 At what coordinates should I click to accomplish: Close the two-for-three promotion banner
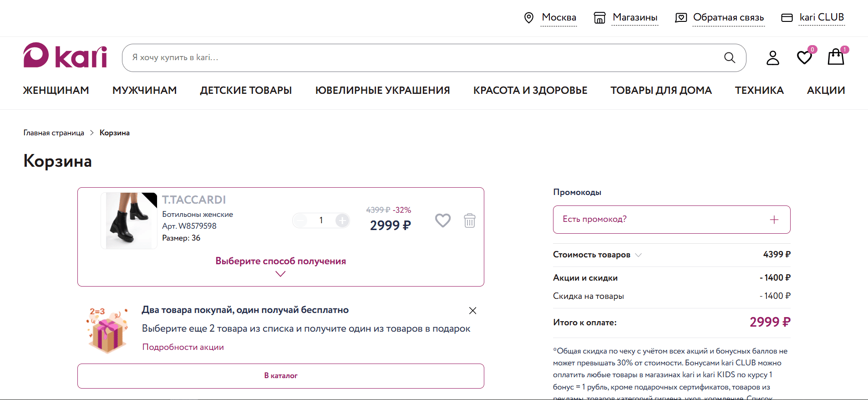point(472,311)
